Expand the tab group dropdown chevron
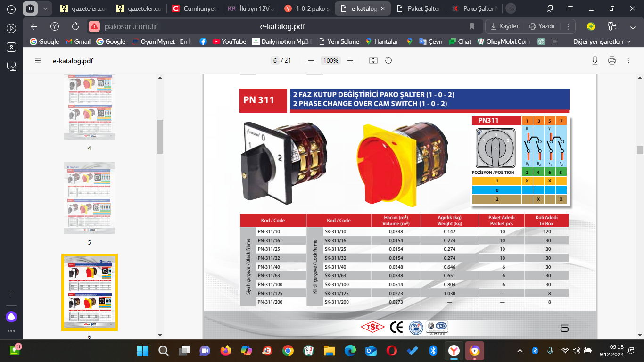 (x=45, y=8)
